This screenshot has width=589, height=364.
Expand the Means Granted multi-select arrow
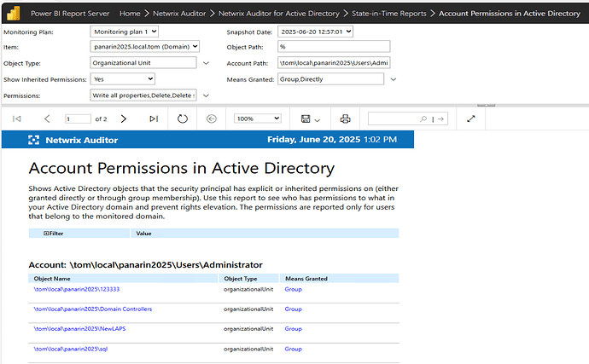click(394, 79)
